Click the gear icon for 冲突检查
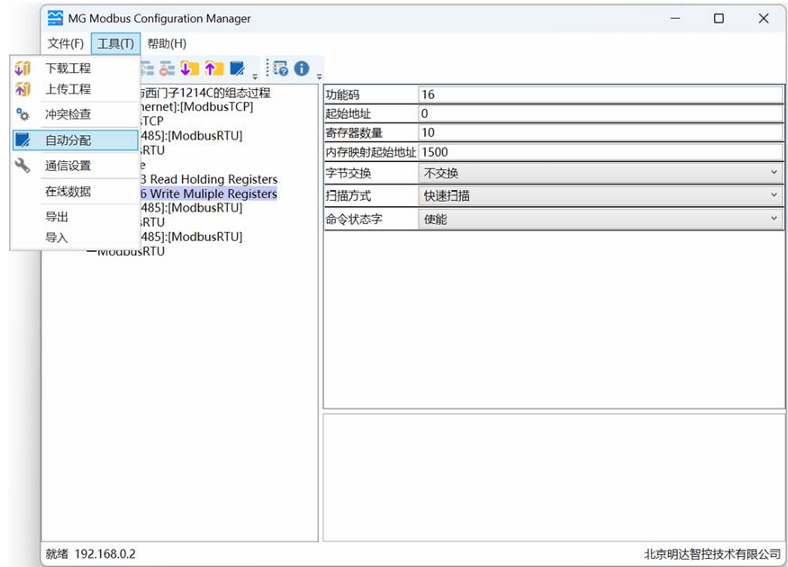Viewport: 788px width, 567px height. (23, 115)
